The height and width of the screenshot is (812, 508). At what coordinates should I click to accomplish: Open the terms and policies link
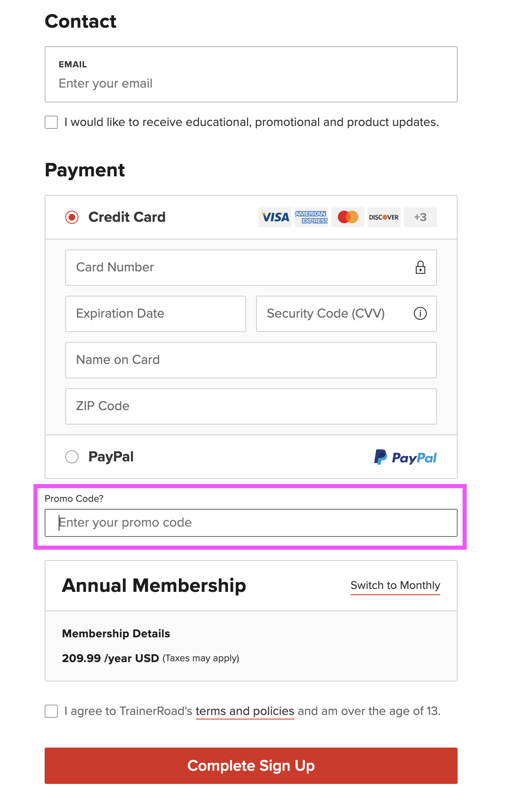(x=245, y=711)
